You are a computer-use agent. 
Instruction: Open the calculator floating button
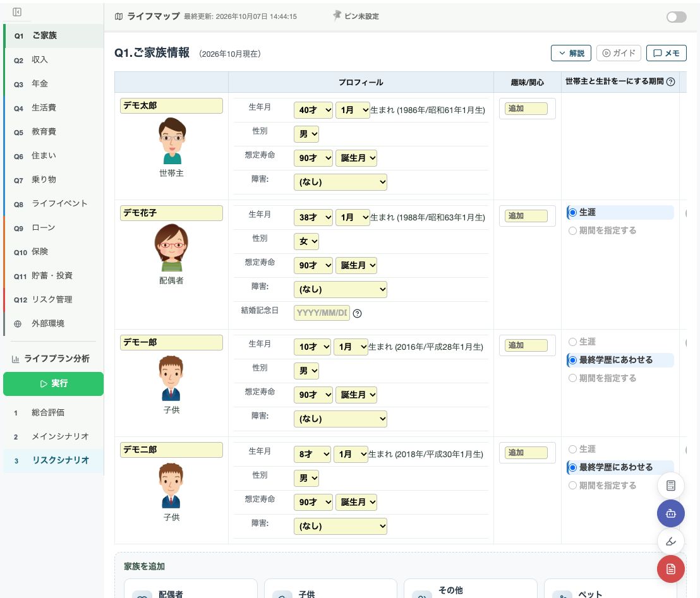[x=670, y=486]
